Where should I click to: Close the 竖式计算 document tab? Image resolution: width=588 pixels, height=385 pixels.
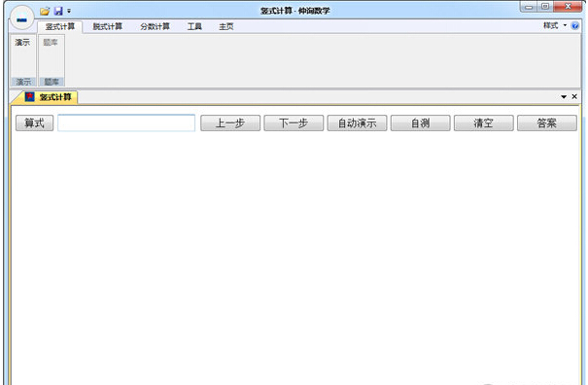point(574,96)
